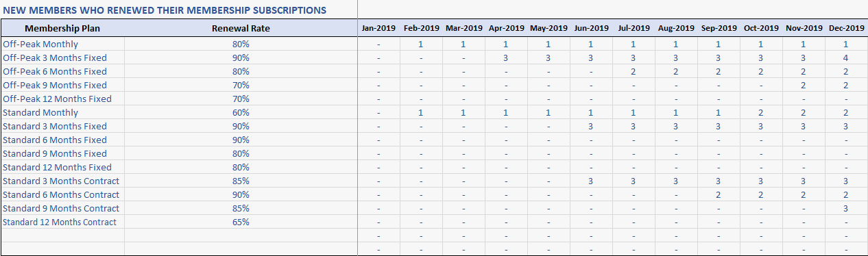This screenshot has width=868, height=256.
Task: Click the sheet title about renewed memberships
Action: (165, 10)
